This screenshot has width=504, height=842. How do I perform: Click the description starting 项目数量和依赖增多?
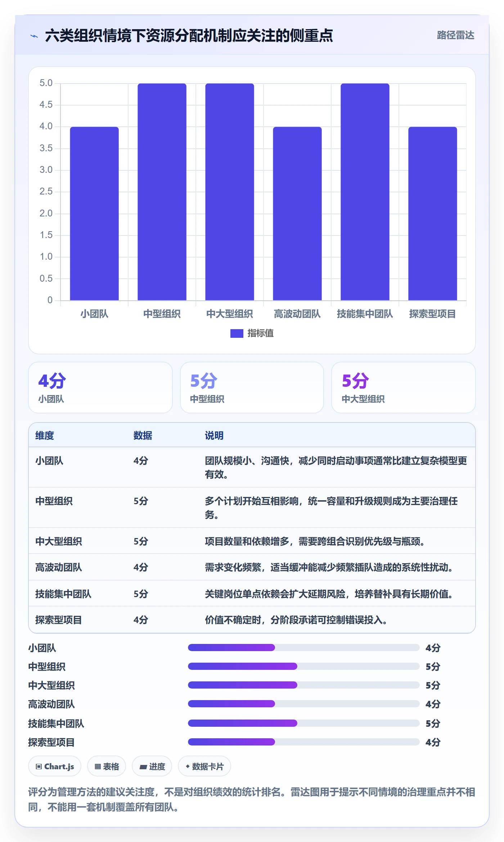tap(315, 541)
